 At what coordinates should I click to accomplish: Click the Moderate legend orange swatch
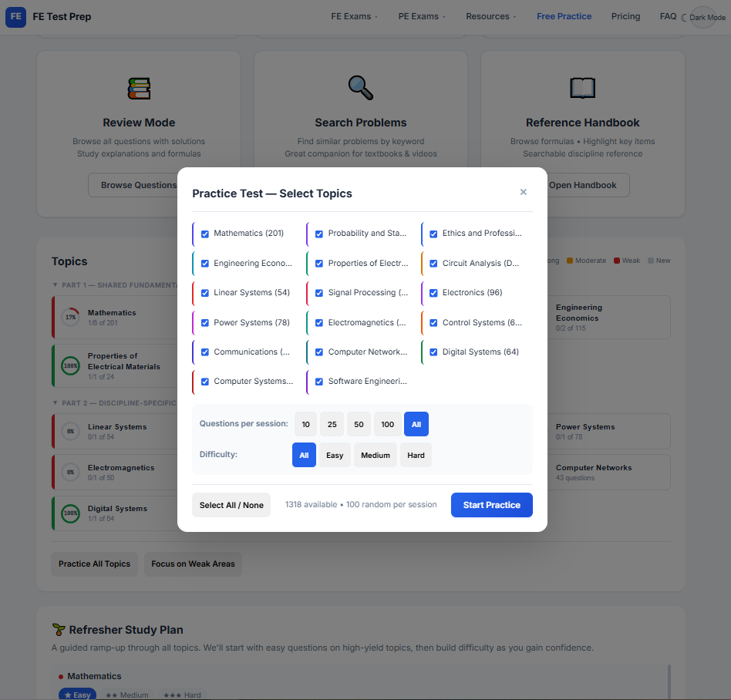pyautogui.click(x=570, y=261)
